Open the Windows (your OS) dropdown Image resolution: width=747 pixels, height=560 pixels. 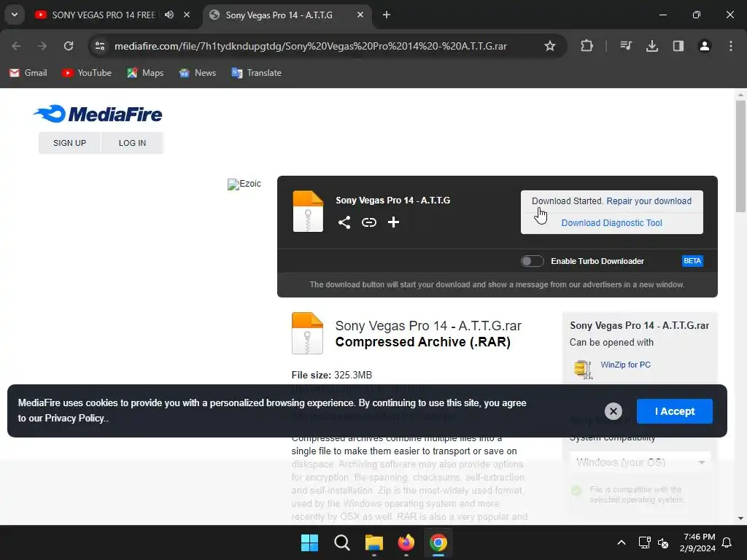click(640, 462)
